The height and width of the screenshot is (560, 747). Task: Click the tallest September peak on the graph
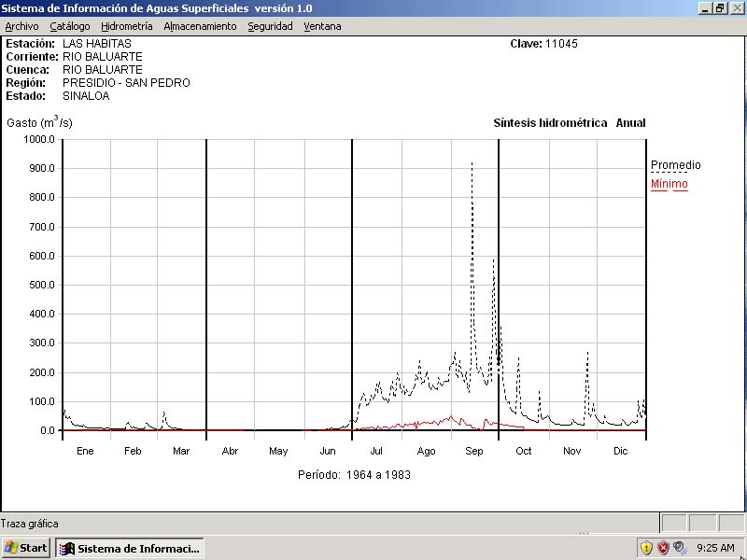tap(472, 164)
